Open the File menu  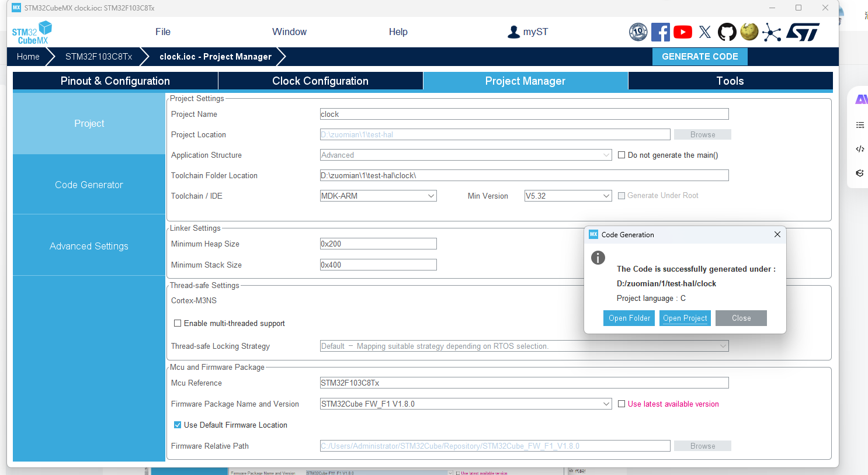pyautogui.click(x=163, y=32)
